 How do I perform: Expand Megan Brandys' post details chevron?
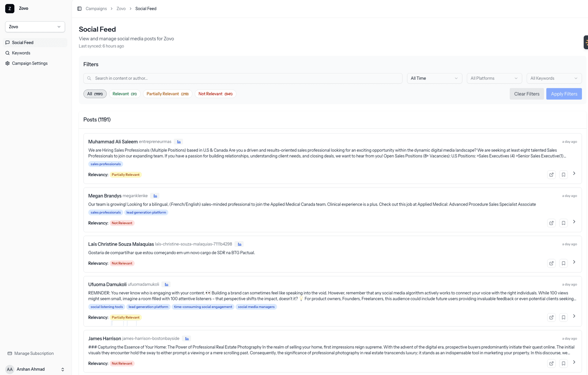[574, 222]
